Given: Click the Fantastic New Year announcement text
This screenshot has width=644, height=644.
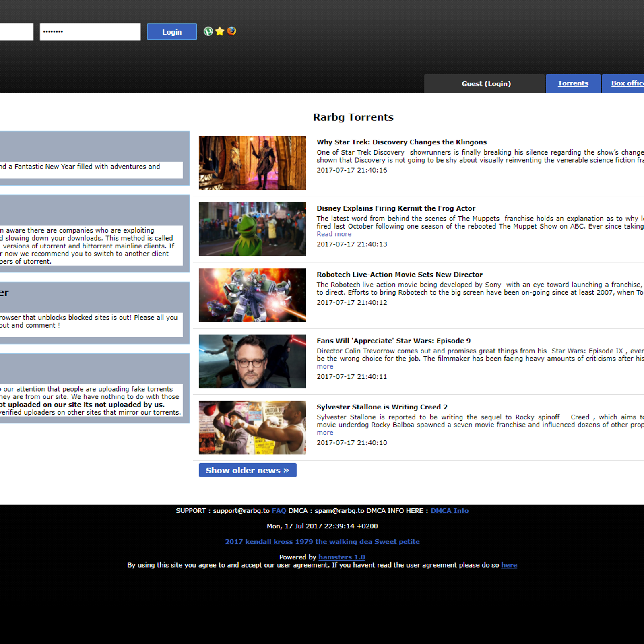Looking at the screenshot, I should coord(80,167).
